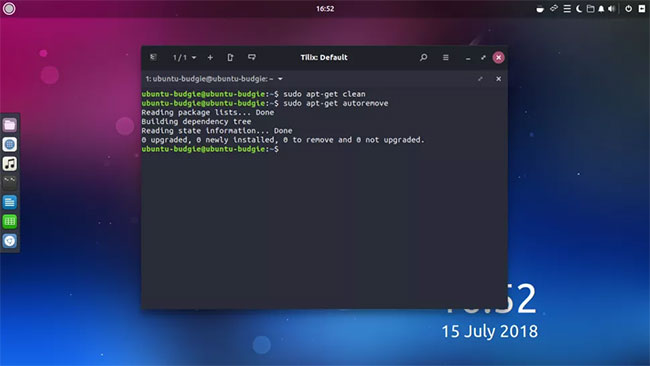Toggle night light moon icon

pyautogui.click(x=579, y=9)
